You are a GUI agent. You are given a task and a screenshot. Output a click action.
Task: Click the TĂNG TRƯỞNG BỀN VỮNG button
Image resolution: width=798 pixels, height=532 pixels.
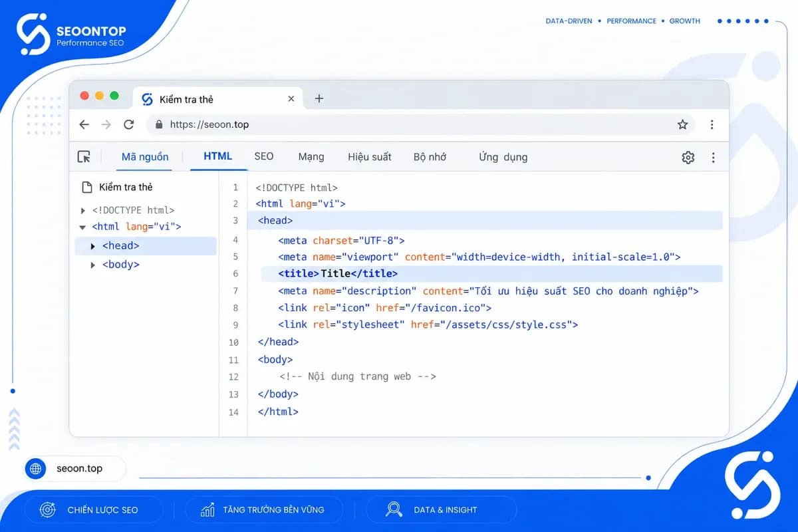tap(264, 510)
